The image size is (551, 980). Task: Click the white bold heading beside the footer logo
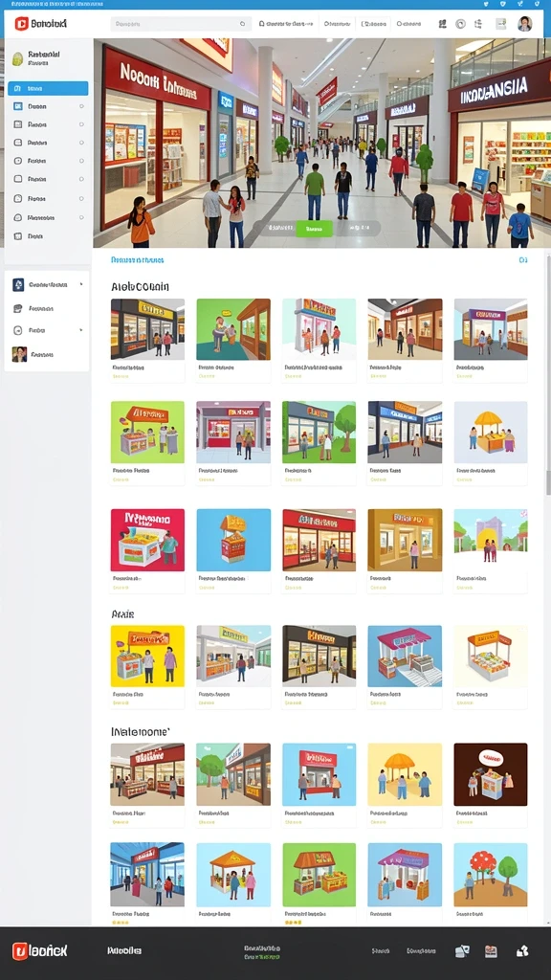pos(124,950)
